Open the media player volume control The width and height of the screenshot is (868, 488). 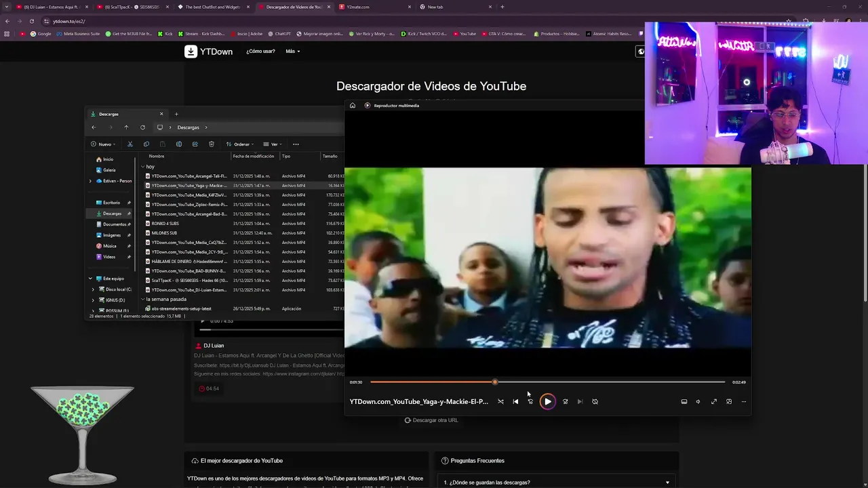click(698, 401)
